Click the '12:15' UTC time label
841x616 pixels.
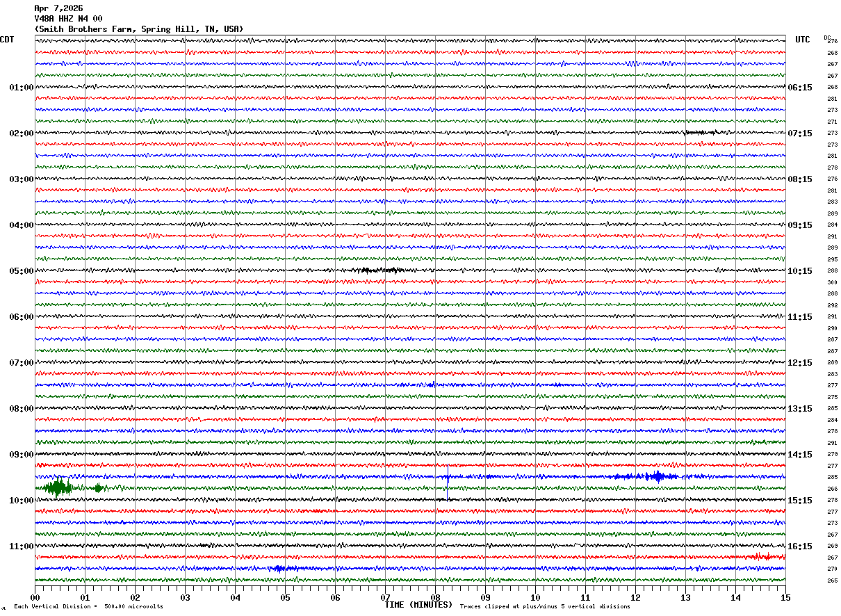[x=800, y=363]
